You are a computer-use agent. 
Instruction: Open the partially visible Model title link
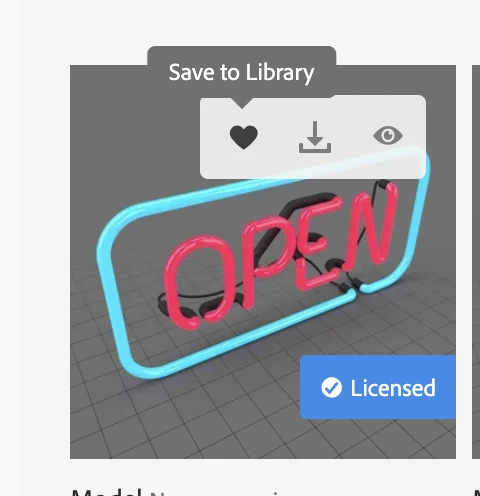click(107, 492)
